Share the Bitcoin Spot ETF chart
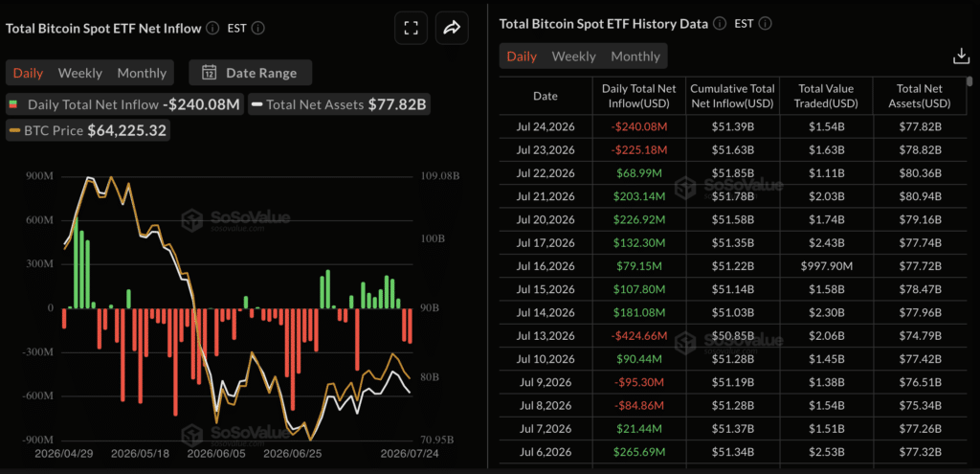The image size is (980, 474). 452,28
